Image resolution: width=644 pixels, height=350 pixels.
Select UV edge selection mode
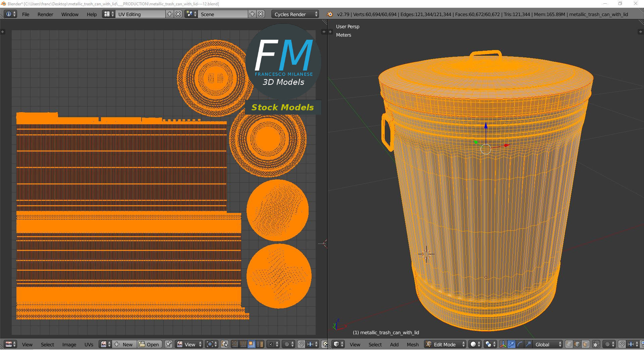[x=243, y=344]
